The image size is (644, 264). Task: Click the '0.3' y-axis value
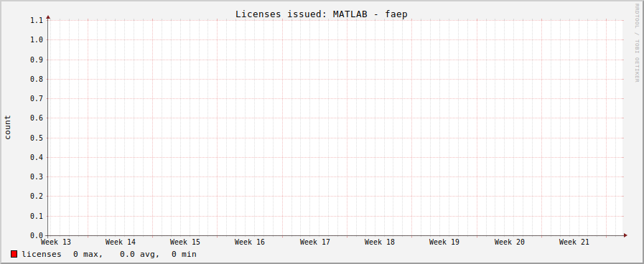[37, 177]
